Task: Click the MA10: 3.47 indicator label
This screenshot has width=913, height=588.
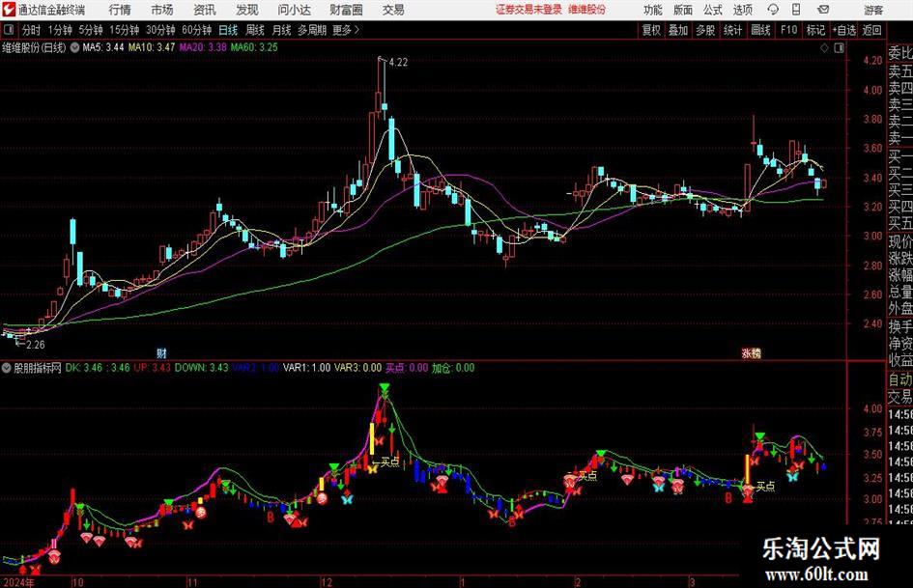Action: pyautogui.click(x=152, y=47)
